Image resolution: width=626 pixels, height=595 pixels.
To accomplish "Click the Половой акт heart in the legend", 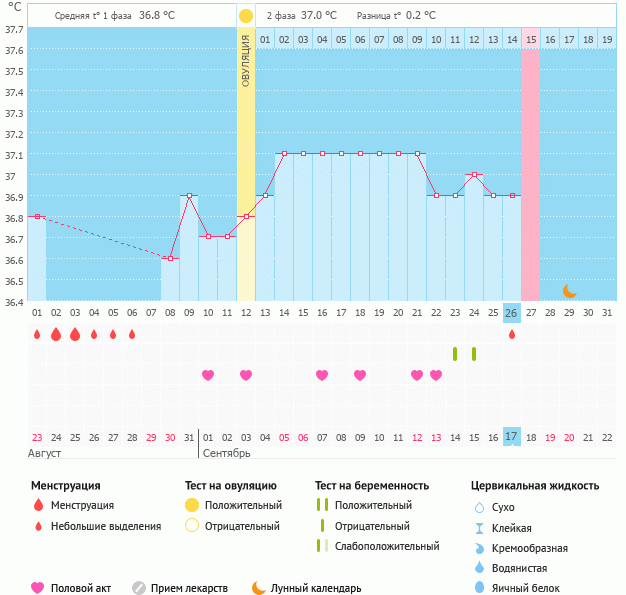I will pyautogui.click(x=39, y=588).
